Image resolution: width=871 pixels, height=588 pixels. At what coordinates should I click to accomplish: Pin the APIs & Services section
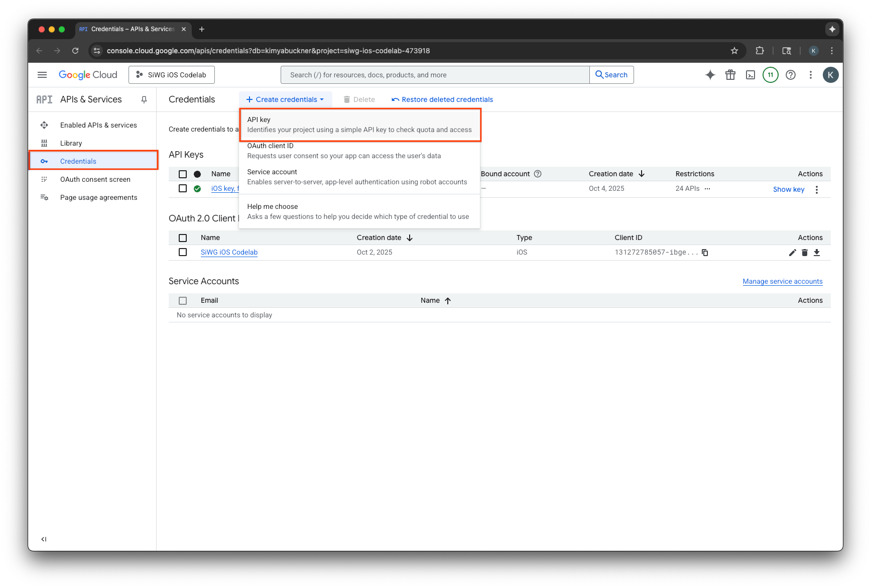click(144, 99)
